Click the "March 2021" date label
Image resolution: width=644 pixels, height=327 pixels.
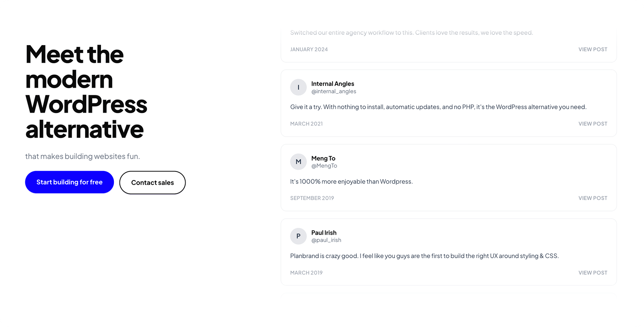coord(306,124)
